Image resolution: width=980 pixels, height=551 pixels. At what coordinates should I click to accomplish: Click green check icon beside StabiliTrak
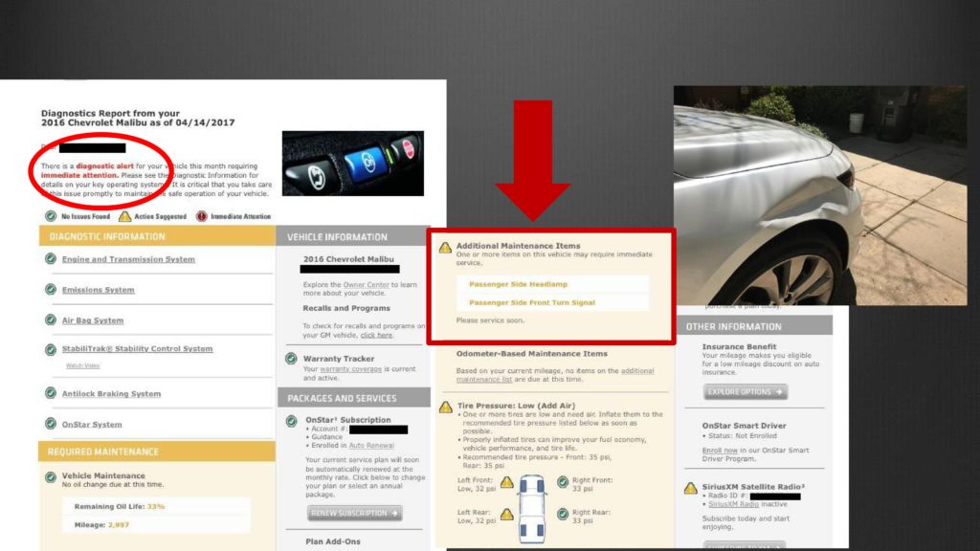tap(51, 349)
